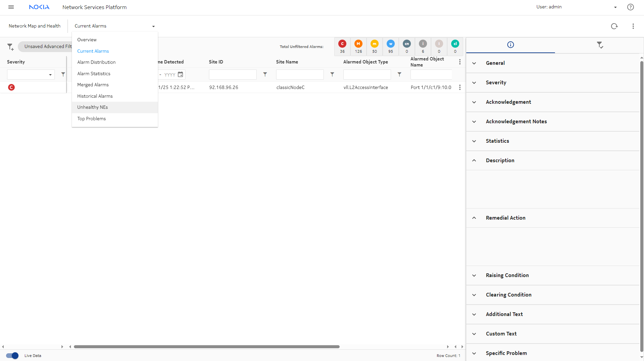Open the calendar date picker icon
Image resolution: width=644 pixels, height=361 pixels.
180,75
